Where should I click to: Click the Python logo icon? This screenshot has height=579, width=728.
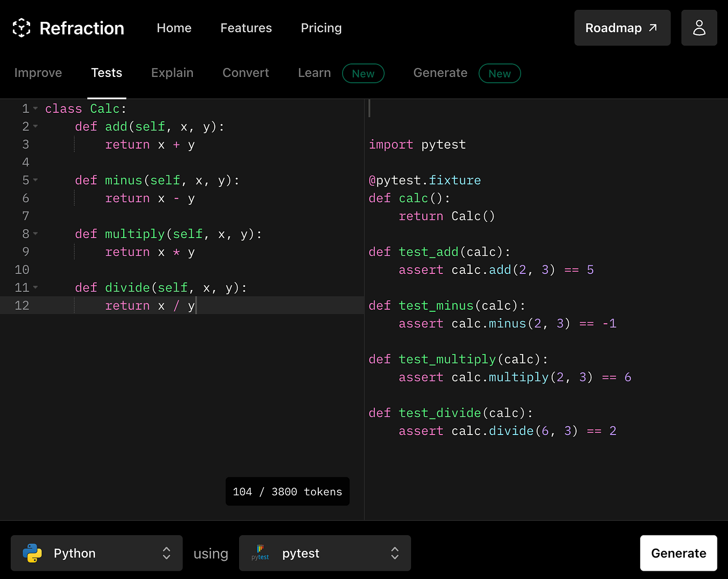point(32,554)
